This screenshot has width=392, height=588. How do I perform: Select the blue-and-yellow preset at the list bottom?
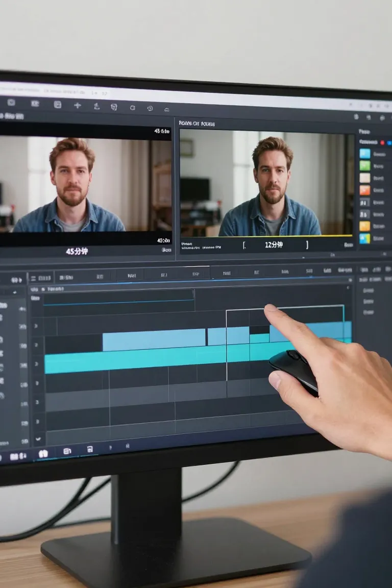point(364,238)
